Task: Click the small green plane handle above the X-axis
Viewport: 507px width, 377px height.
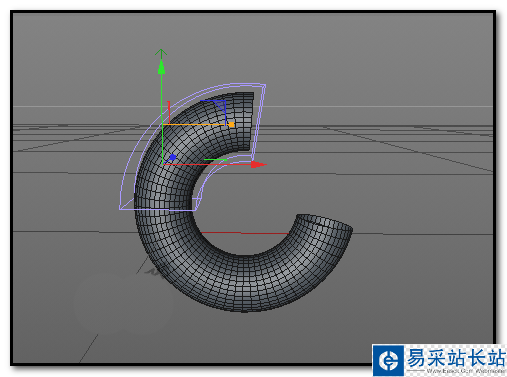Action: 215,160
